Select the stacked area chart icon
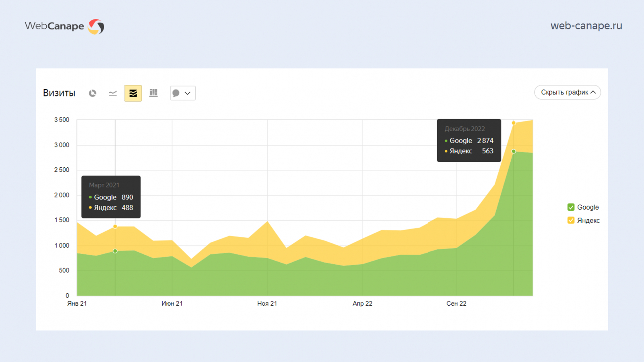The width and height of the screenshot is (644, 362). pyautogui.click(x=133, y=93)
